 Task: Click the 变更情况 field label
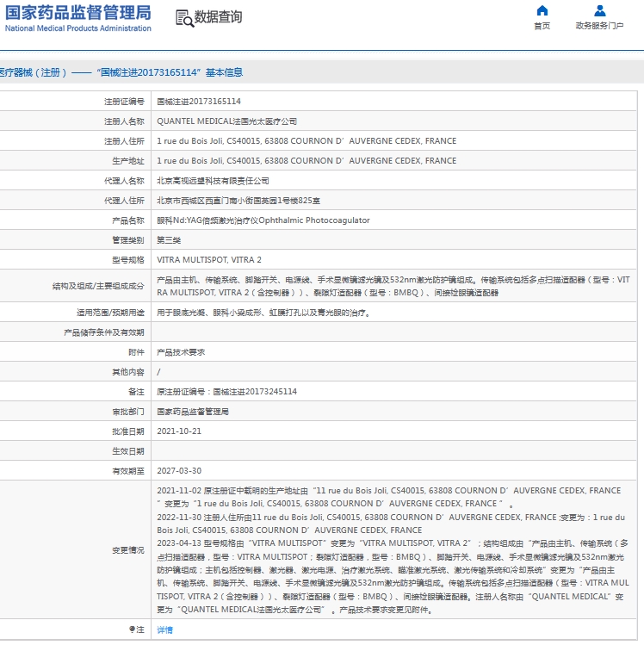point(128,550)
